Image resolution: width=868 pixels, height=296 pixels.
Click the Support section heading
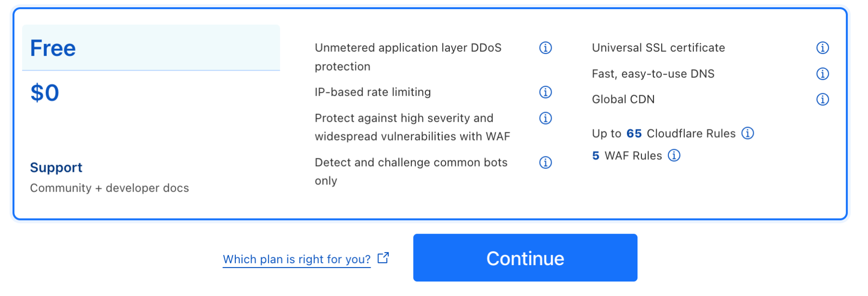[56, 168]
